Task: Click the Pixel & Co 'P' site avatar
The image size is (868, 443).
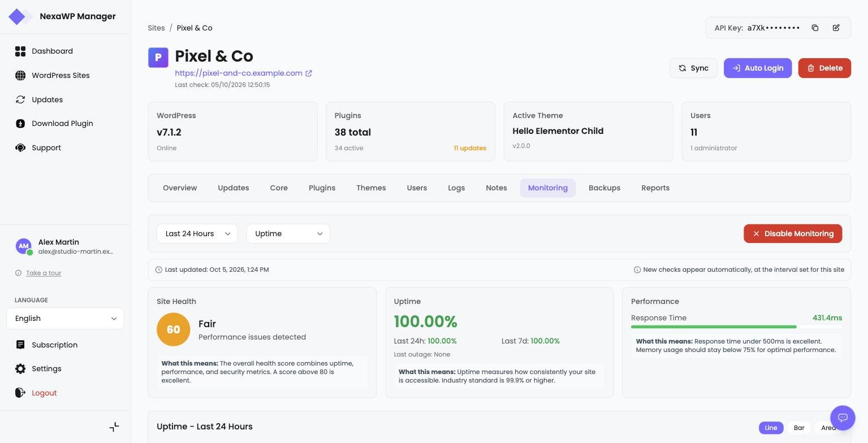Action: click(158, 58)
